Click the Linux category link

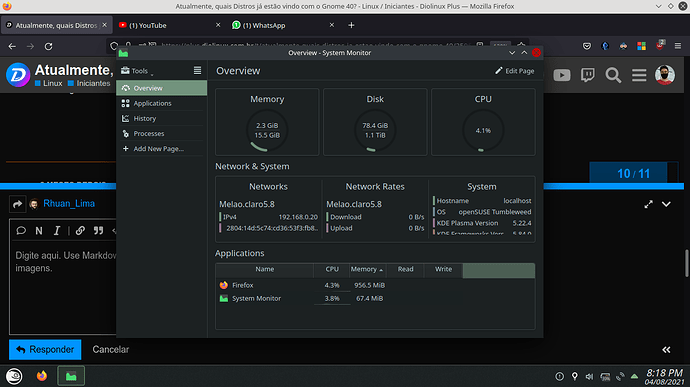pos(49,83)
